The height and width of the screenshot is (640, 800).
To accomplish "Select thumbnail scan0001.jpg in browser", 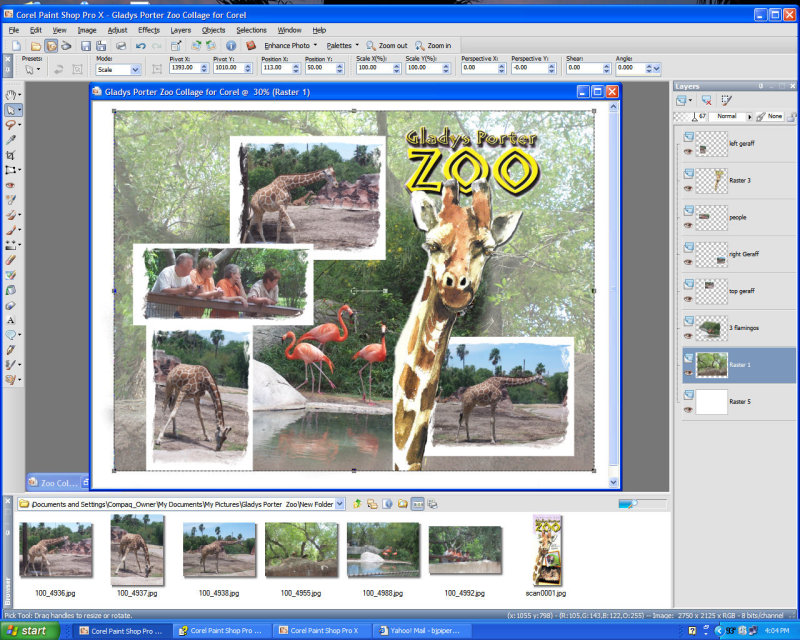I will pos(547,550).
